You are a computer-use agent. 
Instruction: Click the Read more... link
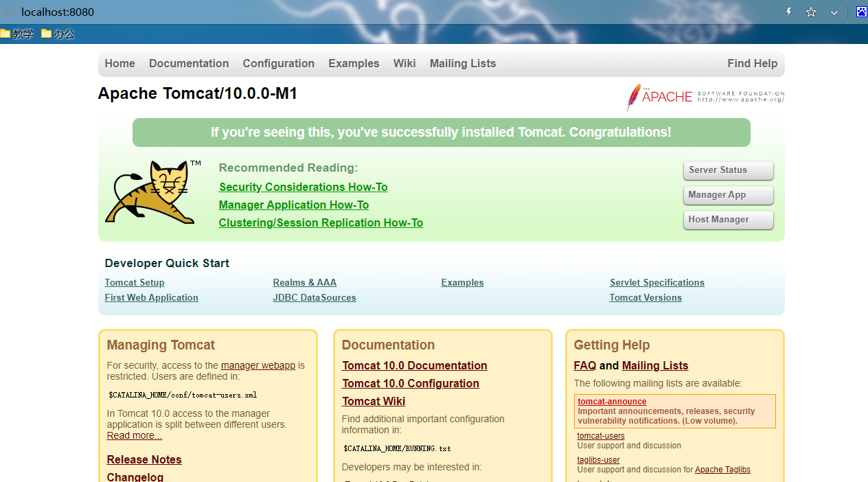coord(135,435)
